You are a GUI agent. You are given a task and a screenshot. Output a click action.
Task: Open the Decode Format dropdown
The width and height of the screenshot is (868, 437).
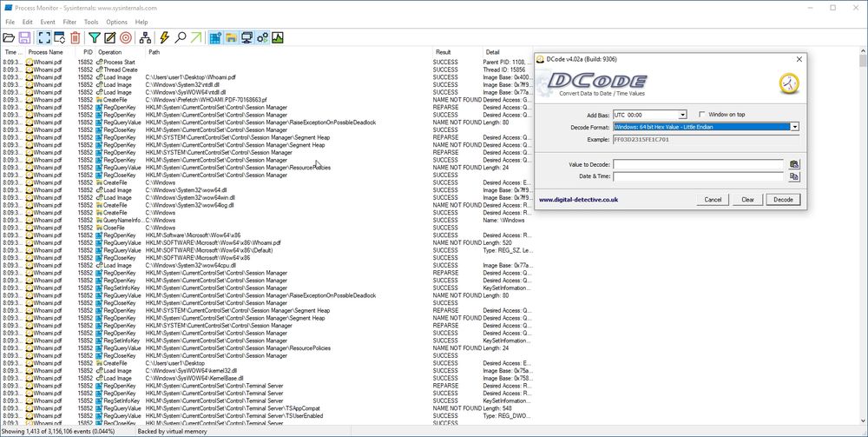(x=795, y=127)
